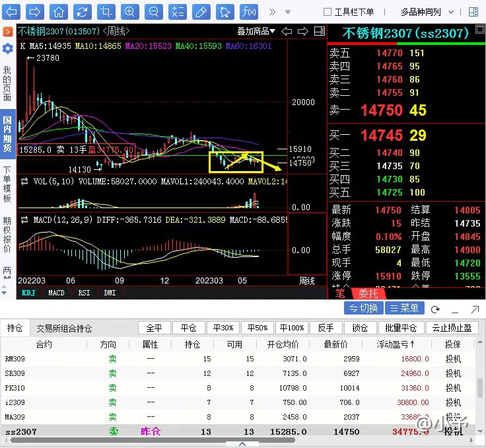This screenshot has height=448, width=486.
Task: Open 叠加商品 dropdown
Action: click(256, 31)
